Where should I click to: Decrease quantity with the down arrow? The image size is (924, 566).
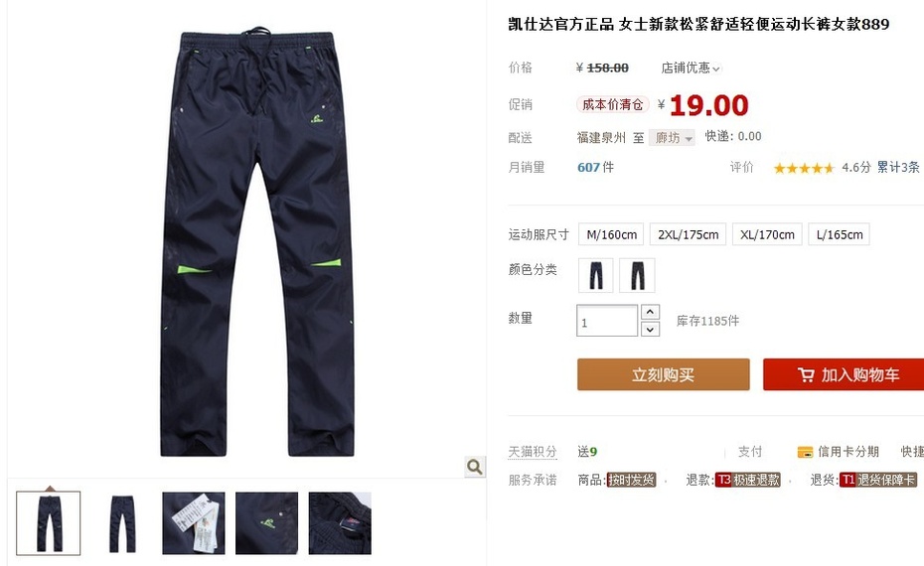coord(650,330)
